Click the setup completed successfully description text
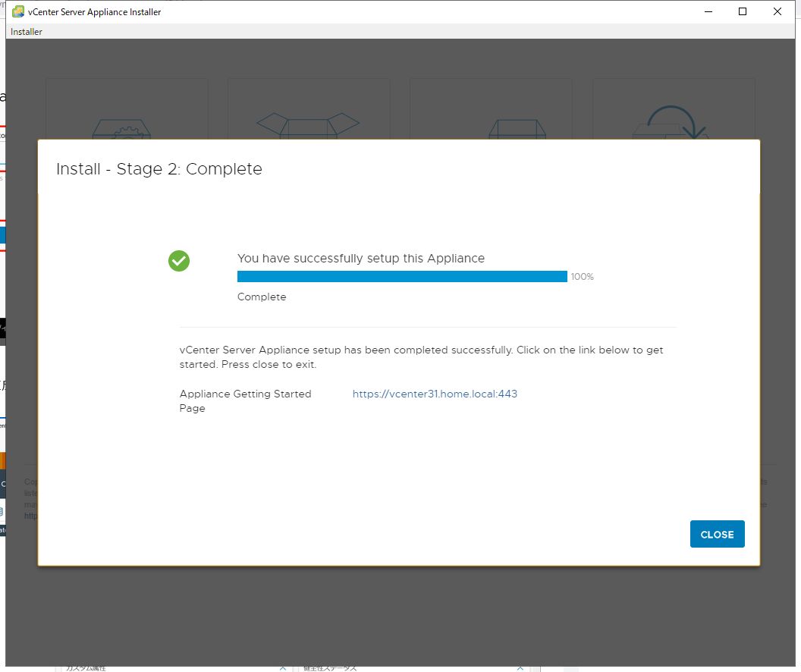The width and height of the screenshot is (801, 672). pos(421,357)
